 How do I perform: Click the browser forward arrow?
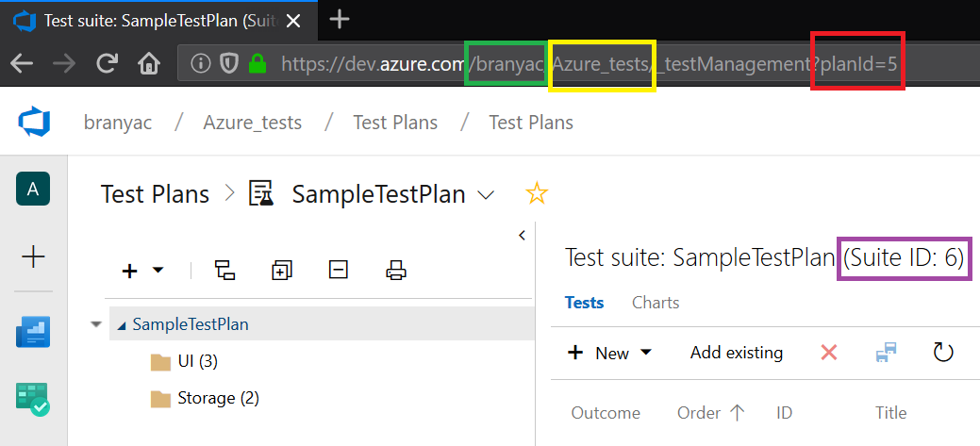pos(64,63)
